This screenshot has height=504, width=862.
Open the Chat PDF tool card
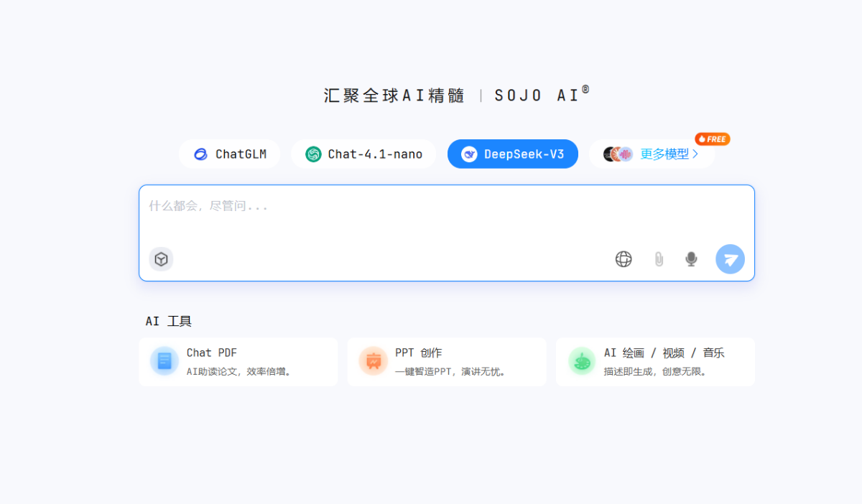pyautogui.click(x=238, y=362)
